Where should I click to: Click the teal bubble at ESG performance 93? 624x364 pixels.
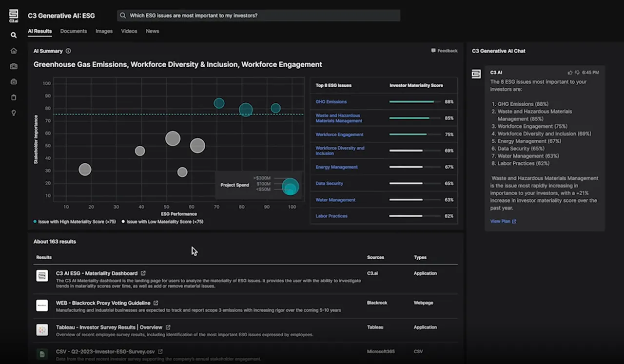tap(275, 108)
